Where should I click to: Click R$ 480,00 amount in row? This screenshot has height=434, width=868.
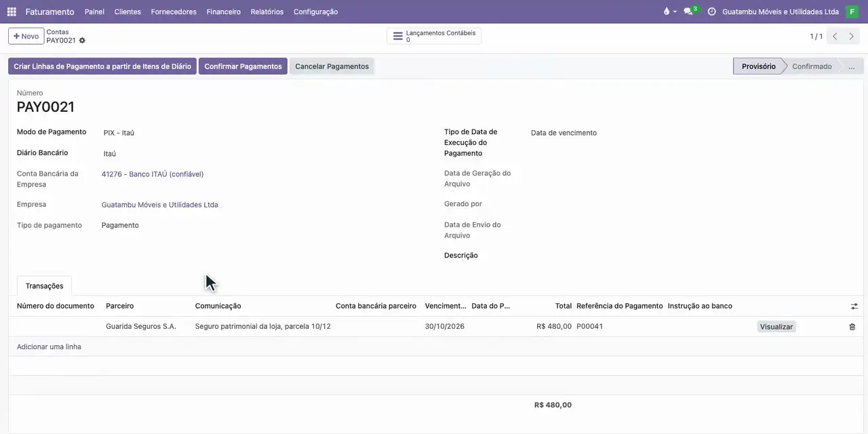coord(554,327)
